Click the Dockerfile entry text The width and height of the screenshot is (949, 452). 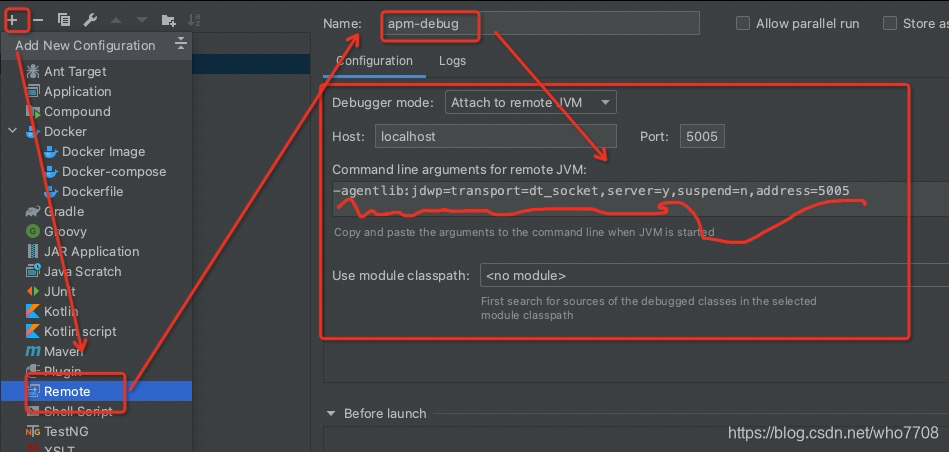(93, 191)
